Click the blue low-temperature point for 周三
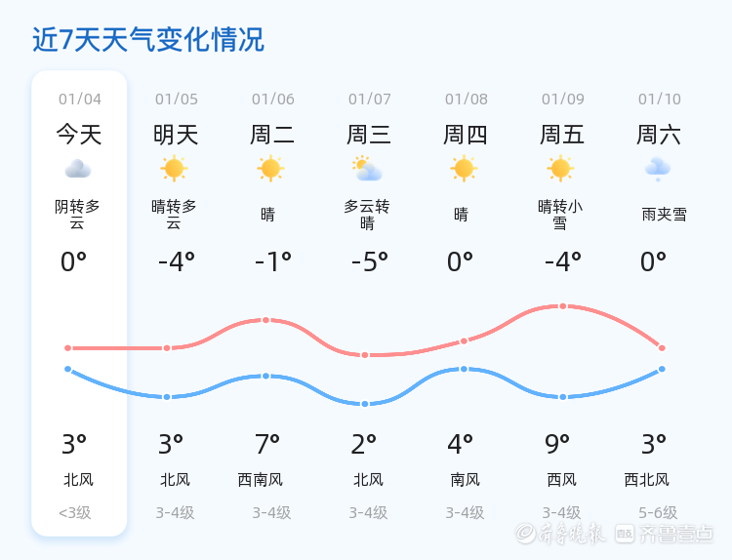732x560 pixels. [x=365, y=404]
